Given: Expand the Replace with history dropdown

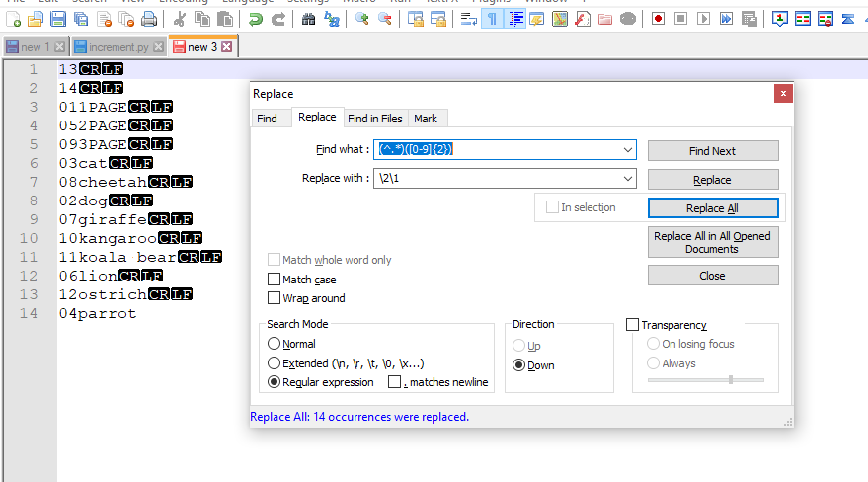Looking at the screenshot, I should coord(628,178).
